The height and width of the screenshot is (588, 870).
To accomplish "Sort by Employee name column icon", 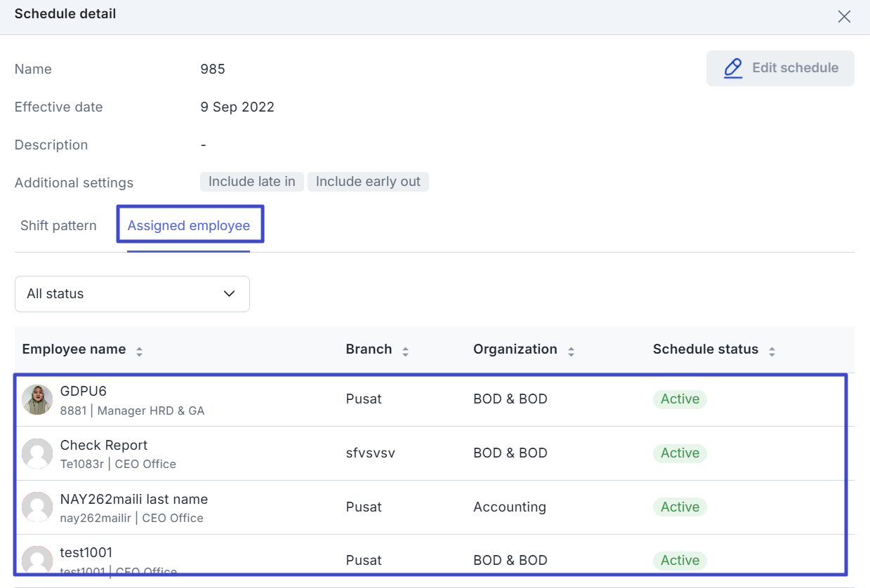I will pyautogui.click(x=139, y=351).
